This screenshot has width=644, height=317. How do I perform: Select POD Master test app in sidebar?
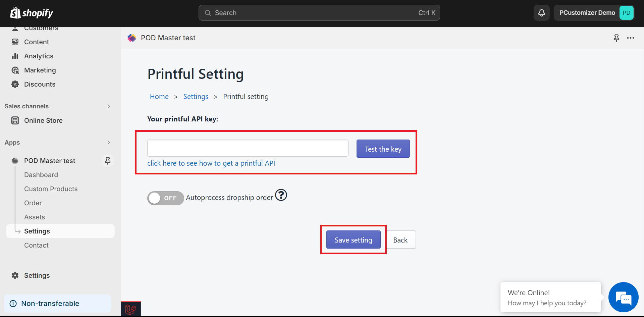click(50, 161)
